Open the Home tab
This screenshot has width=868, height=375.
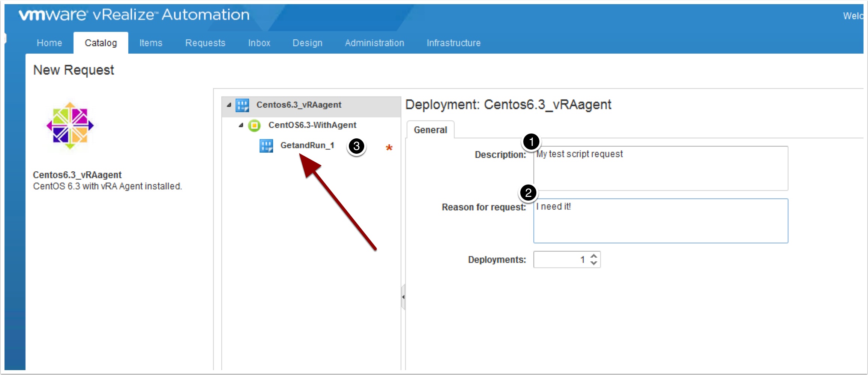(x=49, y=43)
